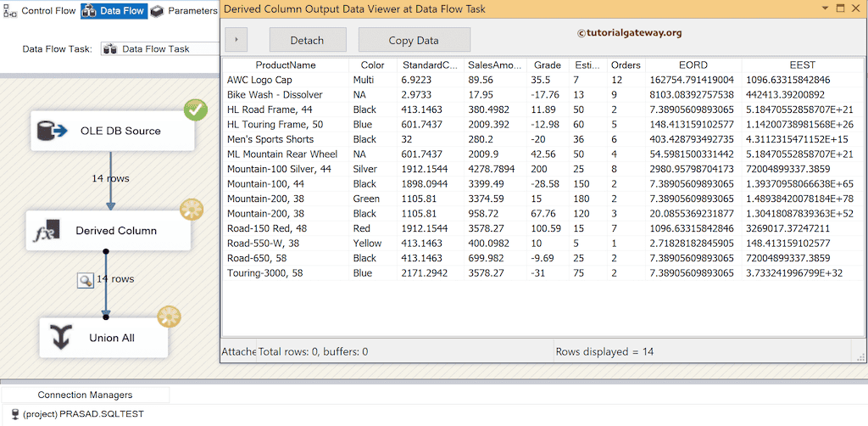Click the play arrow button in Data Viewer
The width and height of the screenshot is (868, 426).
click(236, 40)
